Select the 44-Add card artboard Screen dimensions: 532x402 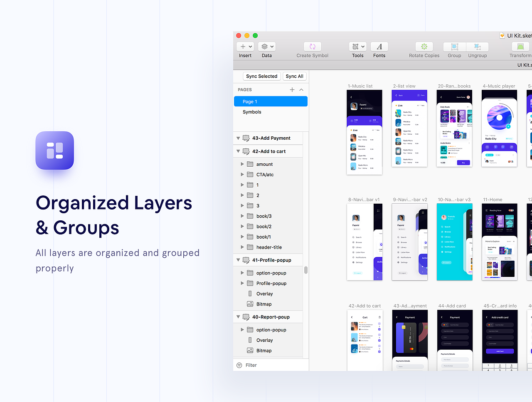coord(455,340)
